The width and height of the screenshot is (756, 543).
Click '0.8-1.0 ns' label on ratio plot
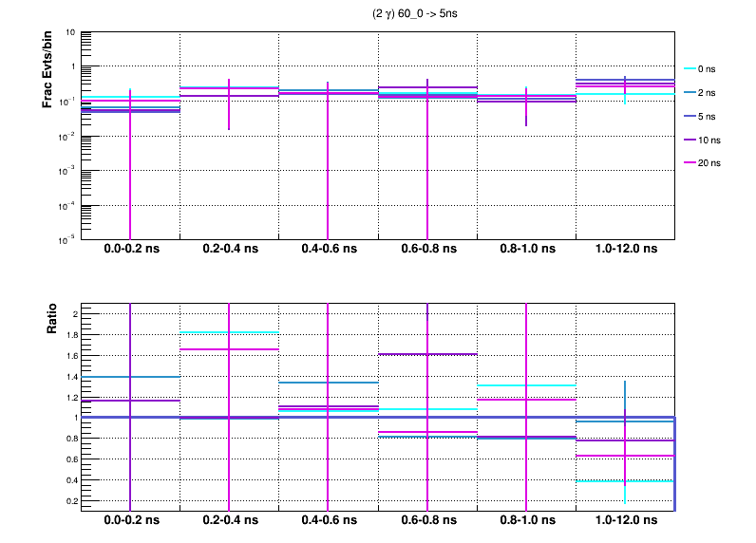pos(525,521)
